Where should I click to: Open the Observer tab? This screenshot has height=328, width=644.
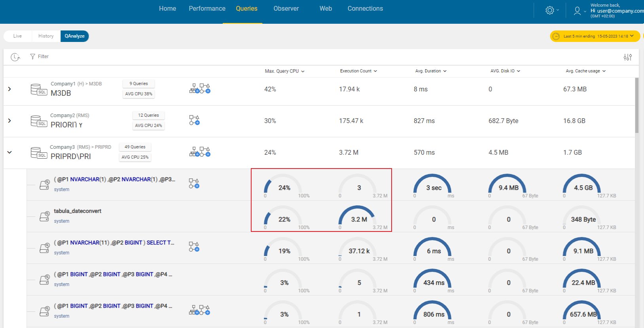(286, 9)
